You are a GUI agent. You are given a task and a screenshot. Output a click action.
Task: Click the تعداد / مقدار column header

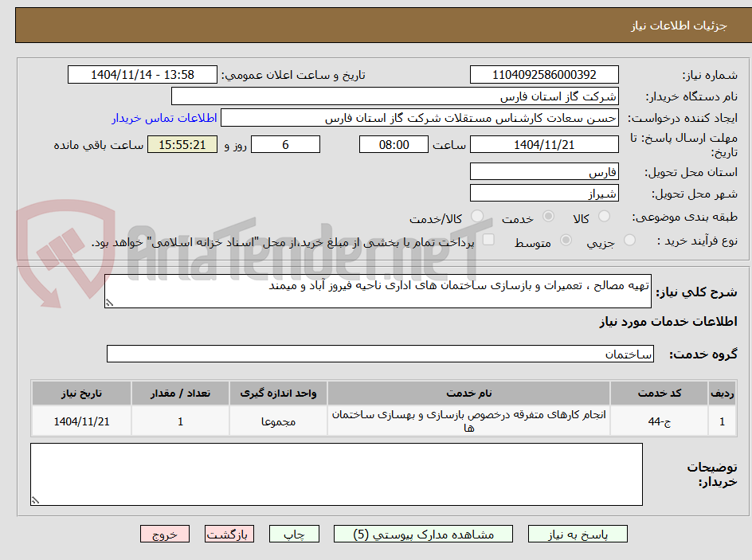[x=180, y=394]
